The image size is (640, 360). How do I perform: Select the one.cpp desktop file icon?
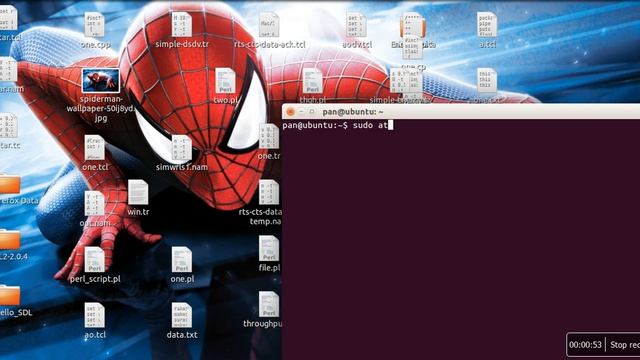(x=95, y=25)
